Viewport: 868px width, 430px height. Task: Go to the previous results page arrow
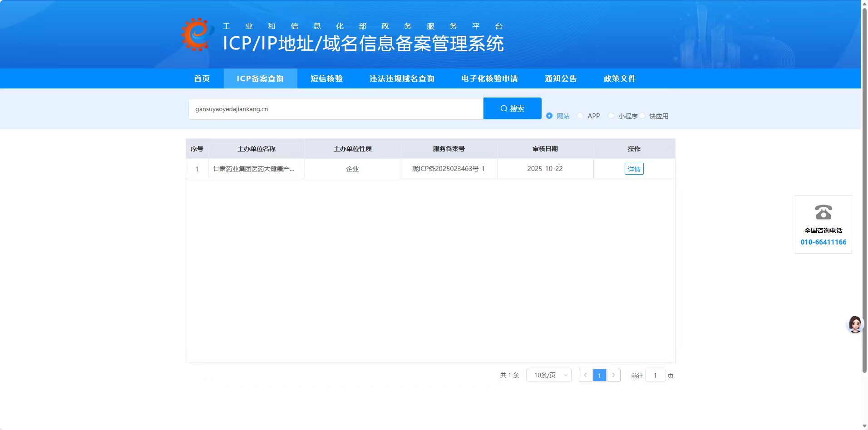(x=585, y=375)
